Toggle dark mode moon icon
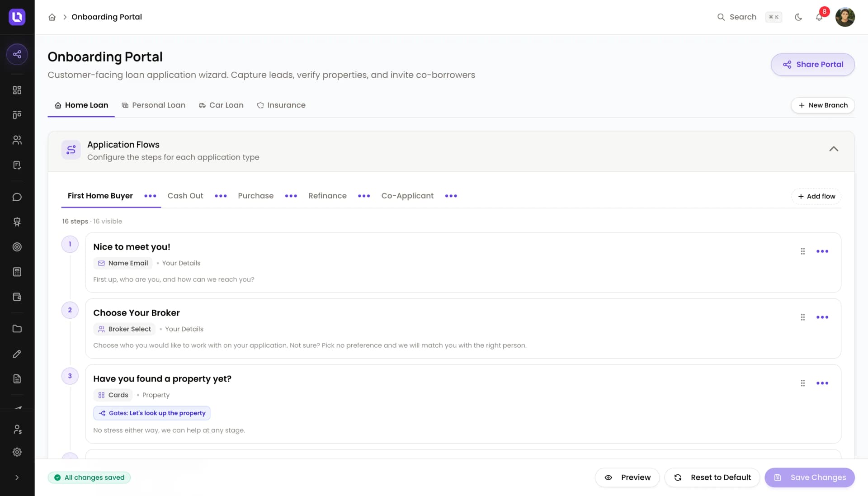The image size is (868, 496). pyautogui.click(x=798, y=17)
